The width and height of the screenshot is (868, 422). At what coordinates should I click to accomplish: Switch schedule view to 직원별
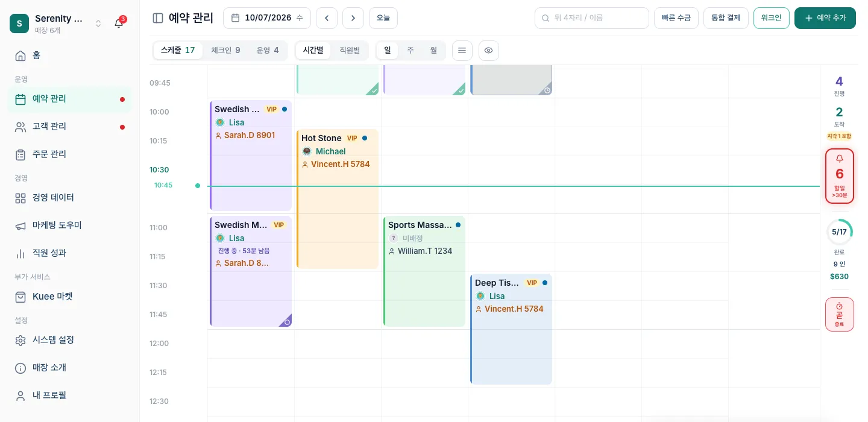click(350, 51)
